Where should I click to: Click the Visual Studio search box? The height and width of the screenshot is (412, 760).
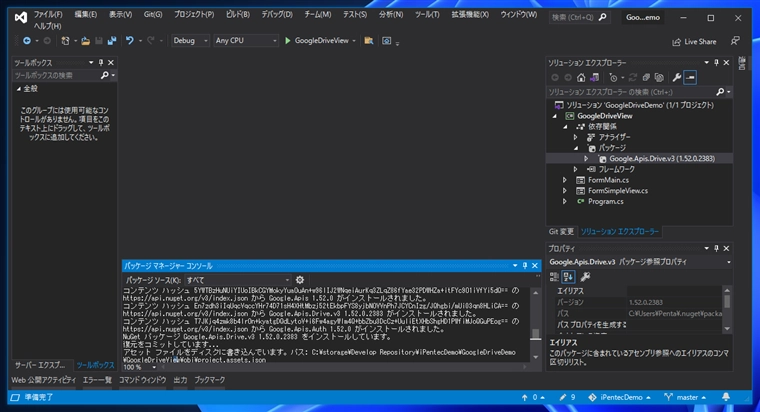[x=579, y=17]
